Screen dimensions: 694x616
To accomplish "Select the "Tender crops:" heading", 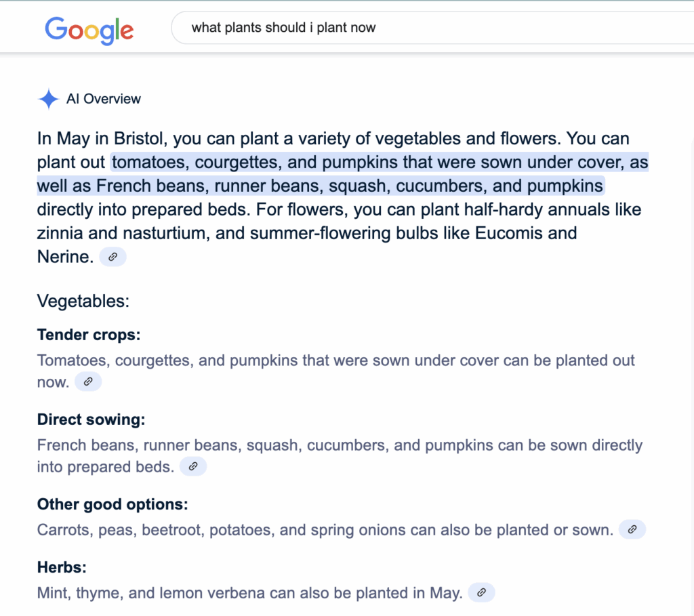I will point(89,335).
